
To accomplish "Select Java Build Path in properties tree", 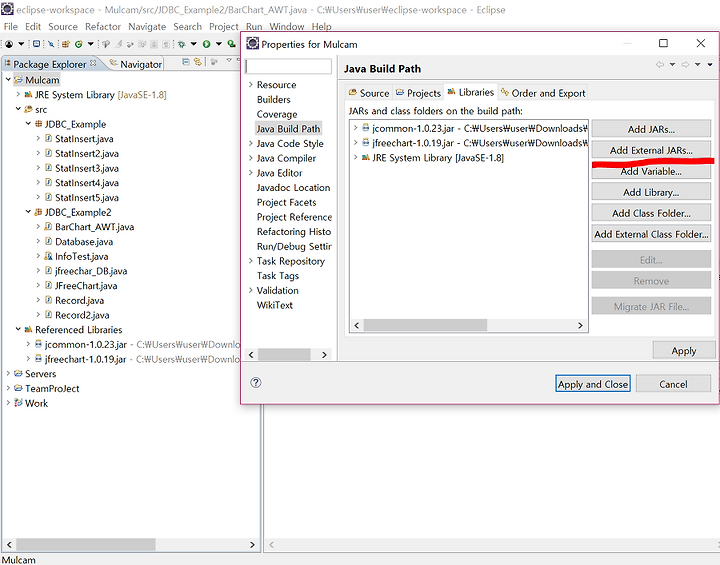I will 288,129.
